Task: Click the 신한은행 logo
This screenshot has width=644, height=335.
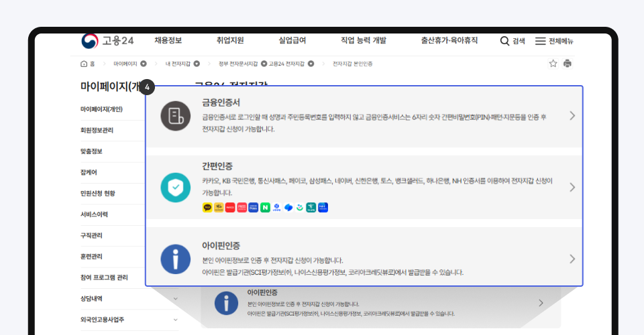Action: tap(276, 208)
